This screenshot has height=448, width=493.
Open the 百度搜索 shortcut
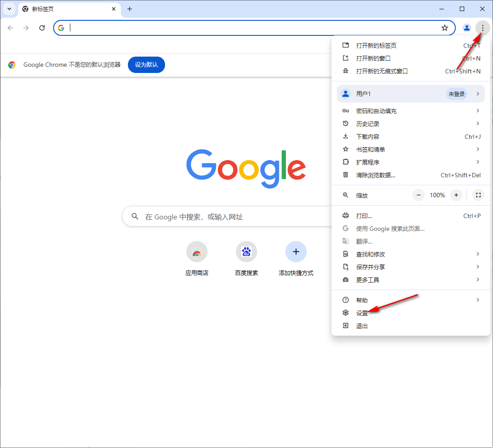[246, 259]
